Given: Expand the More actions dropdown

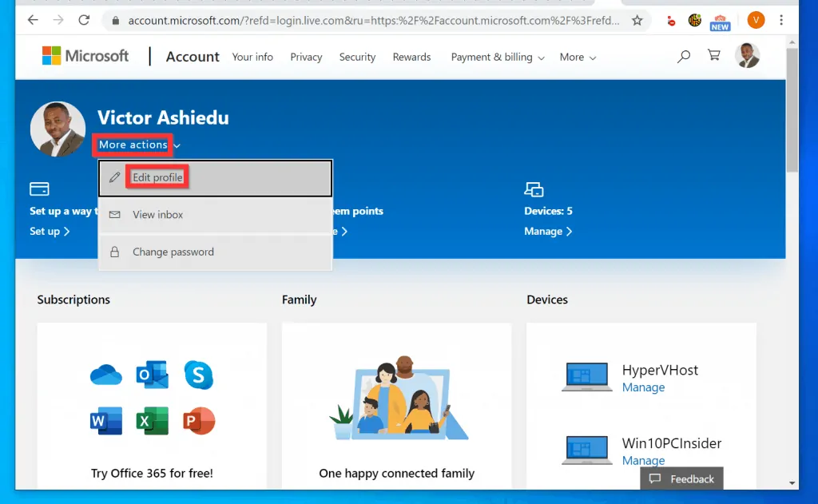Looking at the screenshot, I should point(139,145).
